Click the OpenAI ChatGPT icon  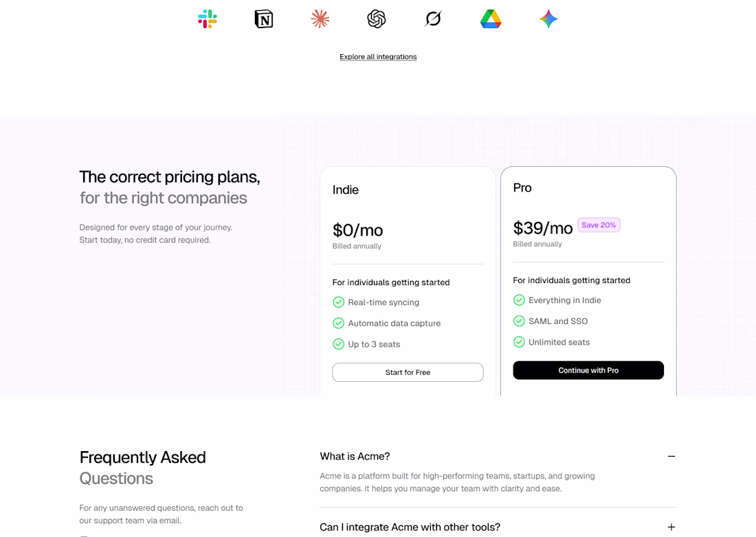tap(377, 19)
